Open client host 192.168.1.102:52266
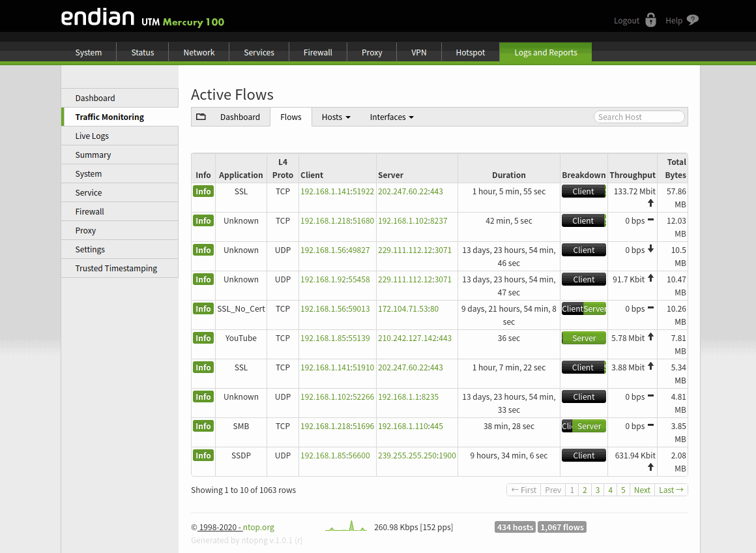Screen dimensions: 756x553 coord(337,397)
